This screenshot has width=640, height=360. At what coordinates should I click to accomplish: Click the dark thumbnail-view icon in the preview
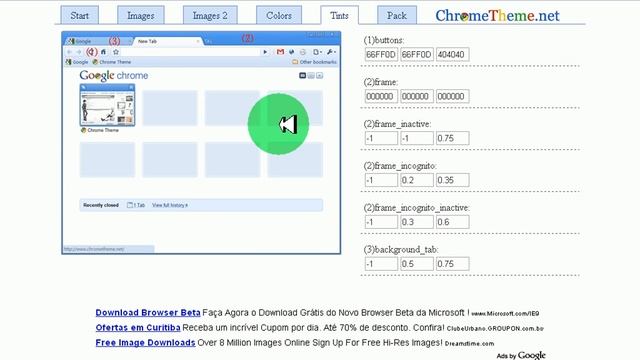click(302, 76)
